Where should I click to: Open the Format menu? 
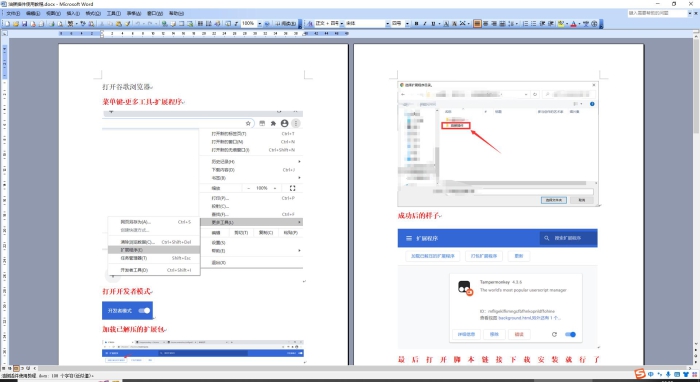pos(93,13)
